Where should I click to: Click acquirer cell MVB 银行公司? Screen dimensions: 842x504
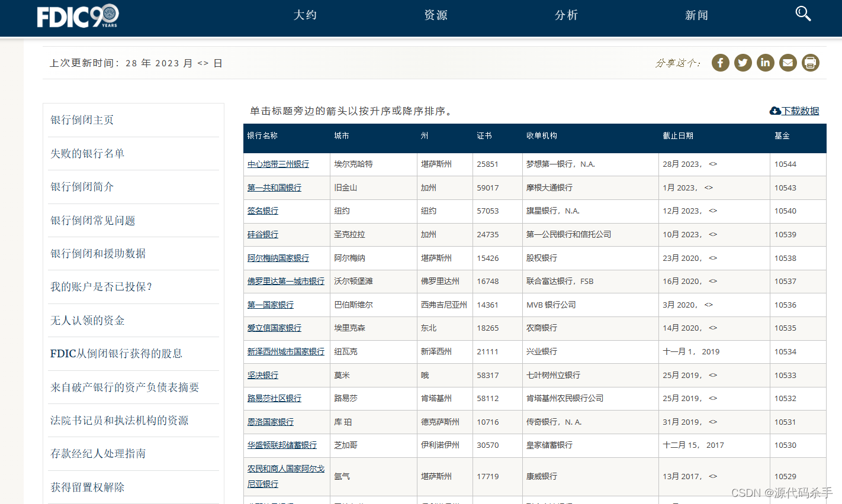coord(551,305)
